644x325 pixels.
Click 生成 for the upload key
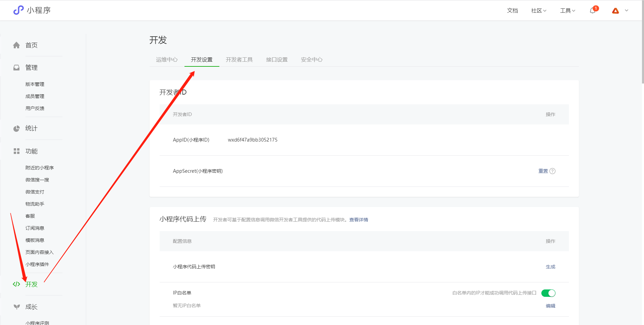550,267
